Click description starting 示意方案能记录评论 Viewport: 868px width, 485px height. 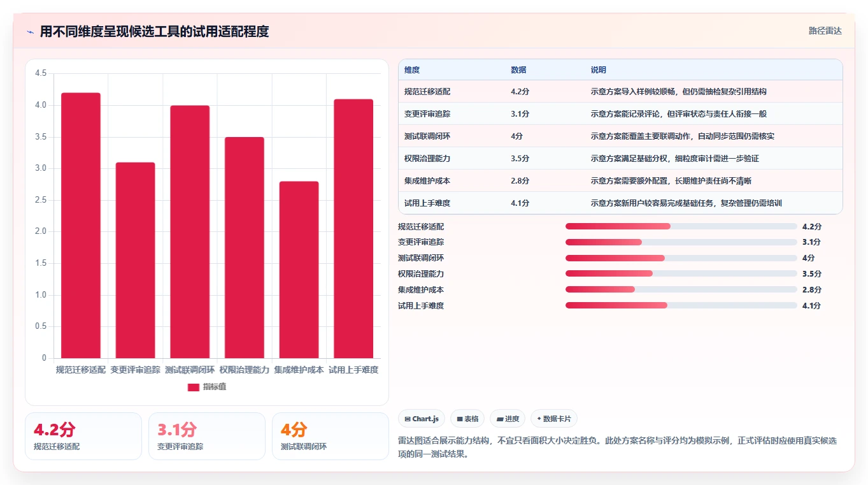pos(679,114)
